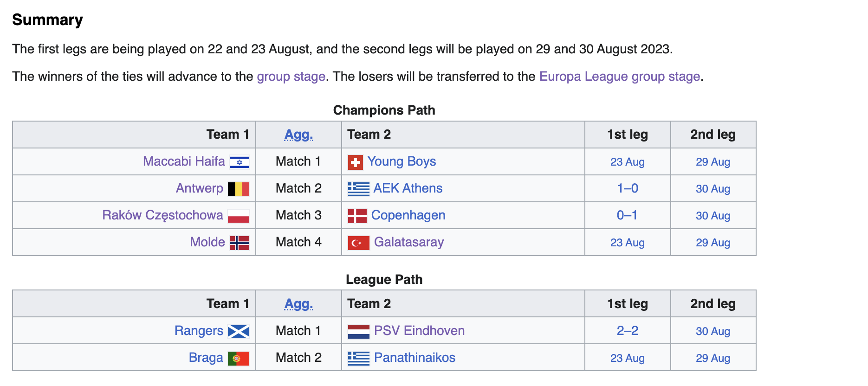Open the Europa League group stage link

[x=620, y=76]
